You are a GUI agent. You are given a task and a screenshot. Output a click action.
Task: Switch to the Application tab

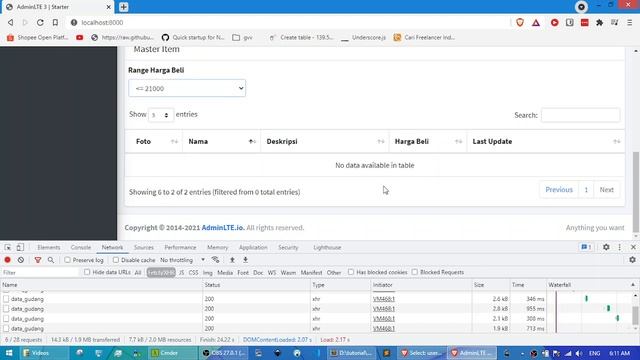pyautogui.click(x=253, y=247)
